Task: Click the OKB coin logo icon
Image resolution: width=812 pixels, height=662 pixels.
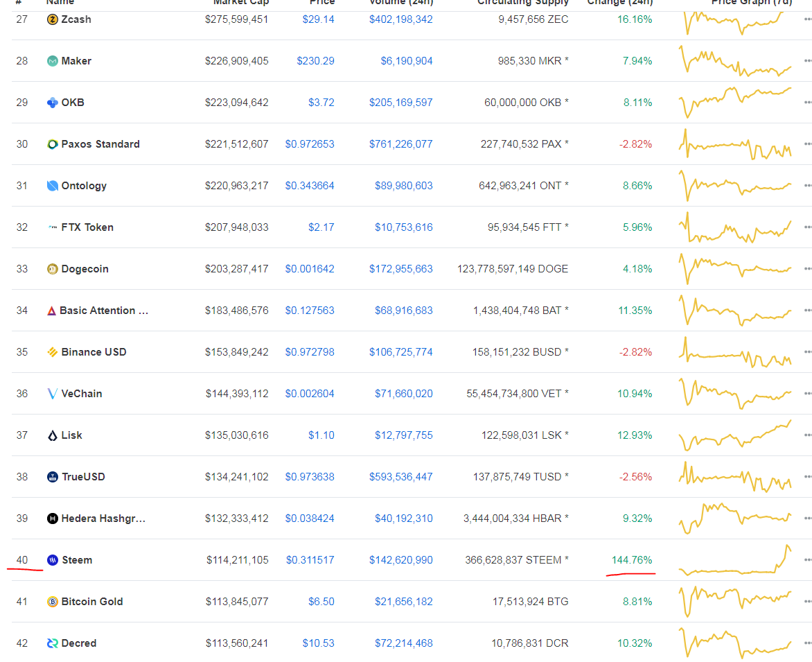Action: (52, 103)
